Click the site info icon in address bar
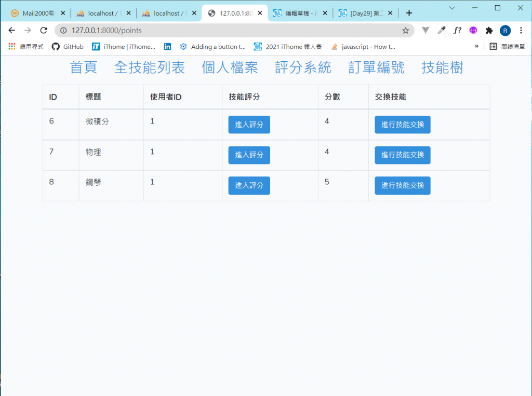The width and height of the screenshot is (532, 396). point(63,31)
